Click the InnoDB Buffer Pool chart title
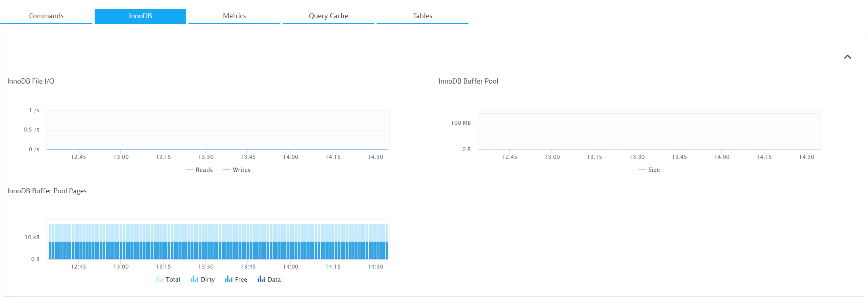The width and height of the screenshot is (868, 303). pos(468,81)
